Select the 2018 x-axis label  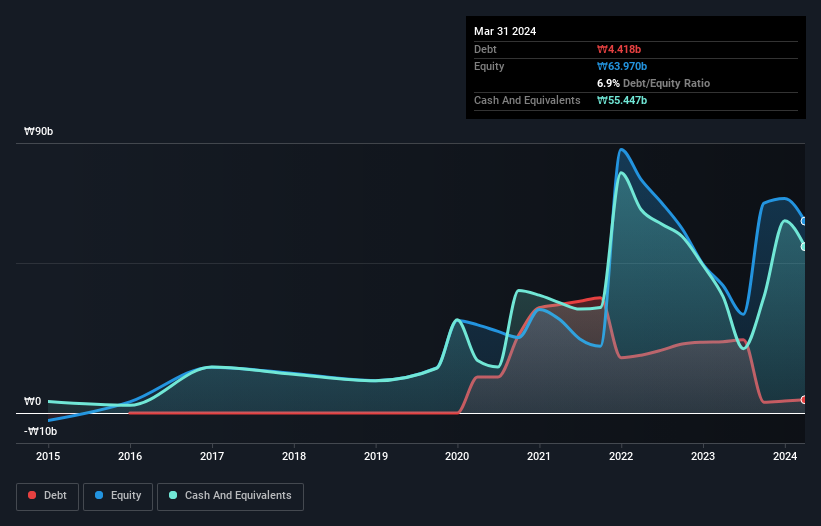pyautogui.click(x=294, y=456)
